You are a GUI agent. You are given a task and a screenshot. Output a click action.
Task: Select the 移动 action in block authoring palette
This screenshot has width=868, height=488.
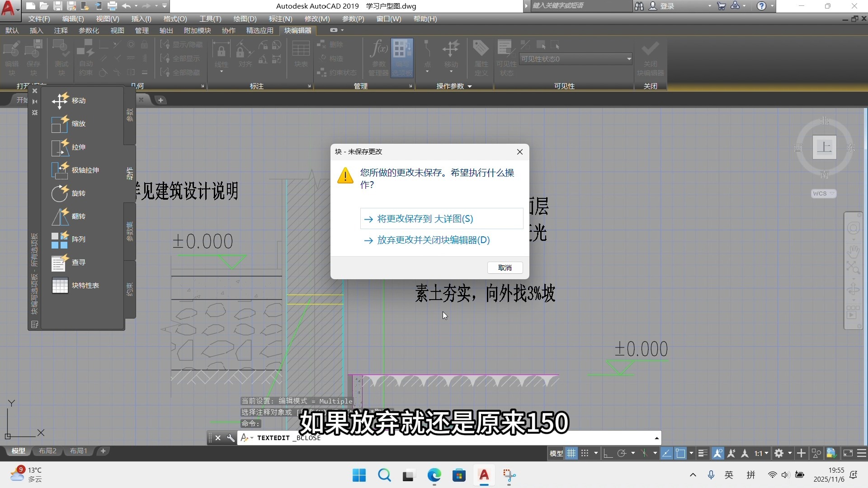[78, 100]
